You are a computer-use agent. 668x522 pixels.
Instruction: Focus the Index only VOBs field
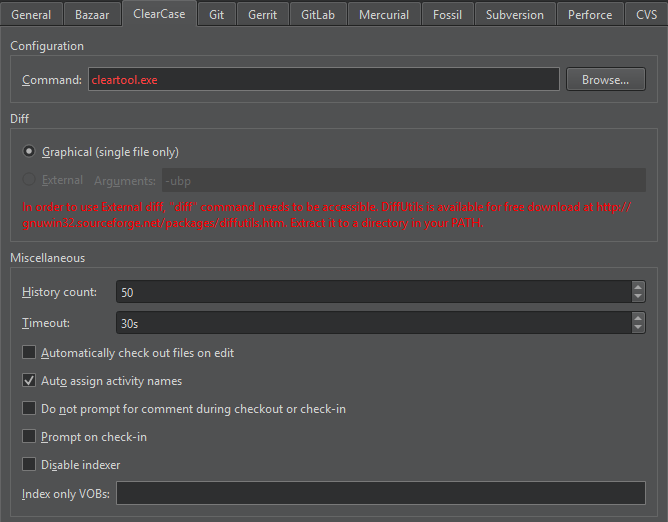[x=380, y=493]
